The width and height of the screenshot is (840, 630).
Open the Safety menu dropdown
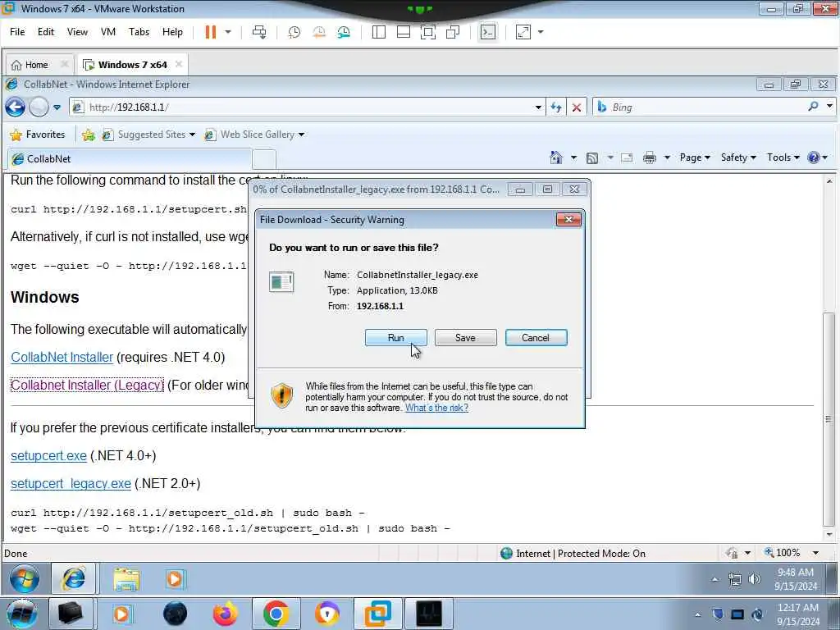tap(738, 157)
